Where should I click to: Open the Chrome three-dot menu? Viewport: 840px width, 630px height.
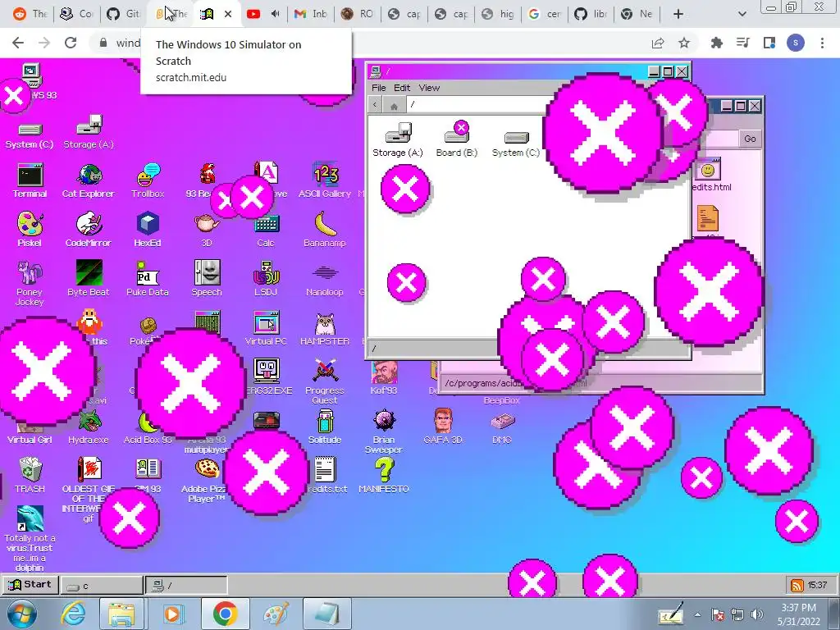822,43
